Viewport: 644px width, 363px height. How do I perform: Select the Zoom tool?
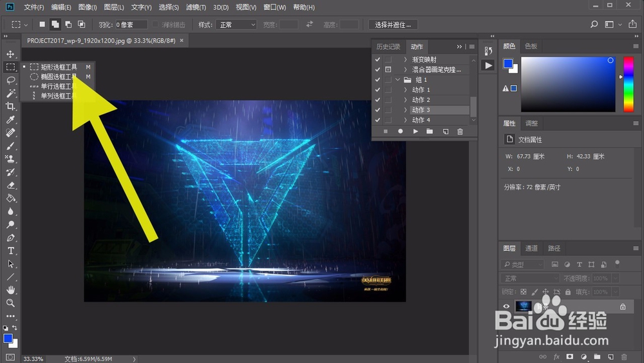coord(11,303)
